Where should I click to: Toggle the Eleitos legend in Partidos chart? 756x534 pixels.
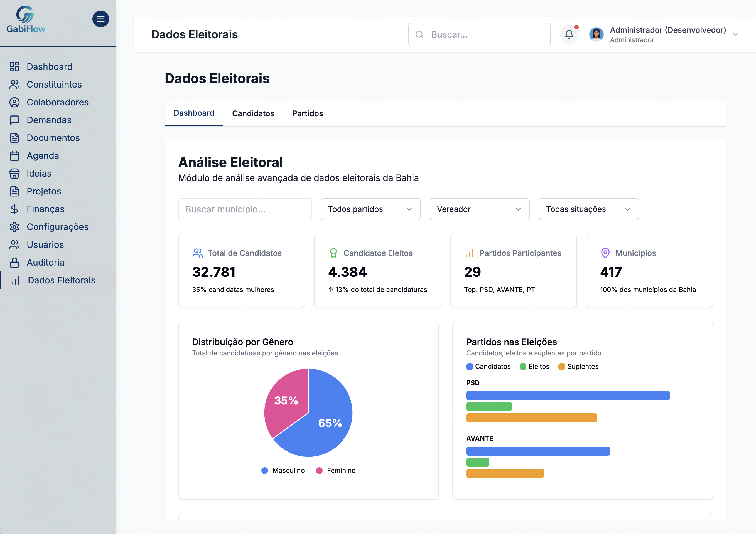click(534, 366)
